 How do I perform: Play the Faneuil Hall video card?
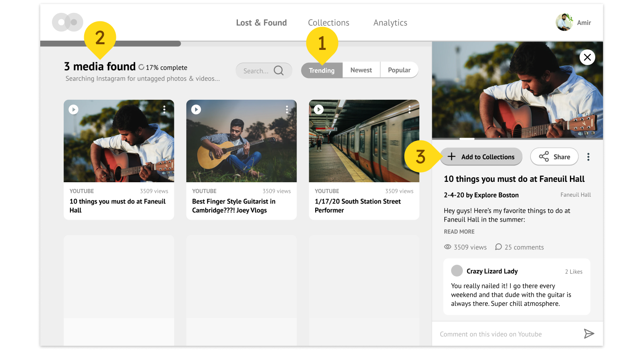pyautogui.click(x=73, y=109)
